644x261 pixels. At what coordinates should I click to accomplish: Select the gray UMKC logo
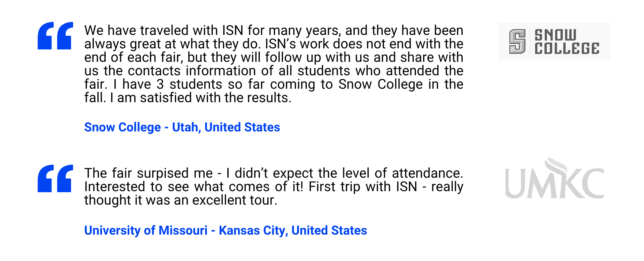coord(554,178)
